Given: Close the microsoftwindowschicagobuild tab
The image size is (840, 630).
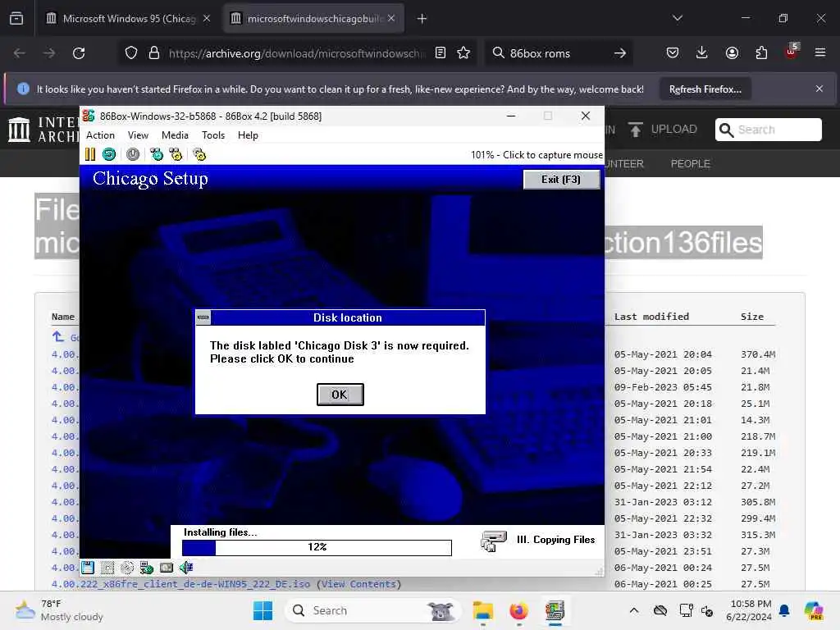Looking at the screenshot, I should [x=391, y=18].
